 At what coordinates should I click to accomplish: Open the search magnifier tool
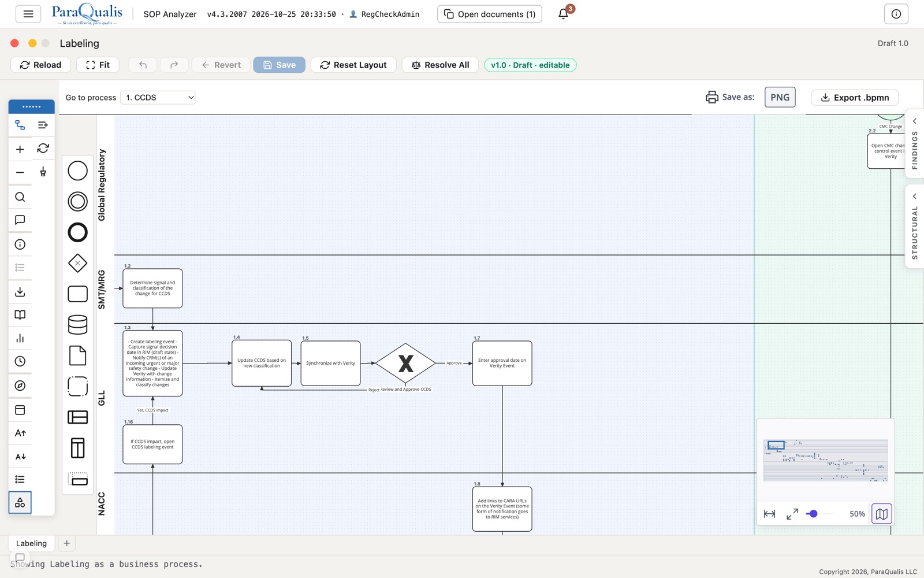[20, 197]
